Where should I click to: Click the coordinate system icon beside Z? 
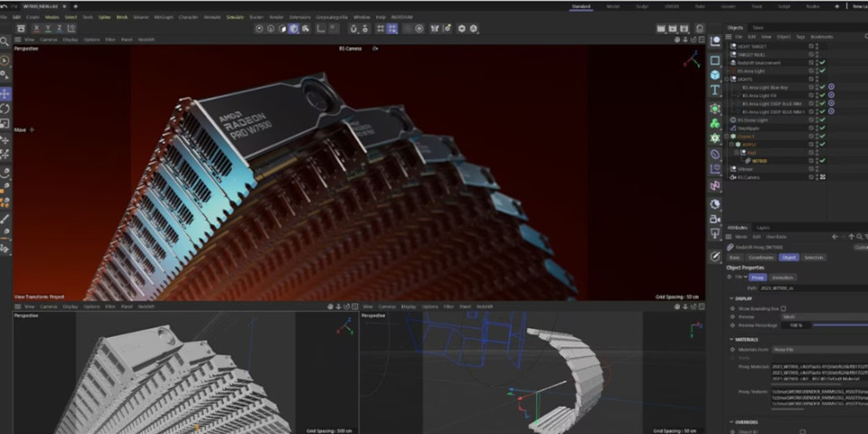coord(71,29)
